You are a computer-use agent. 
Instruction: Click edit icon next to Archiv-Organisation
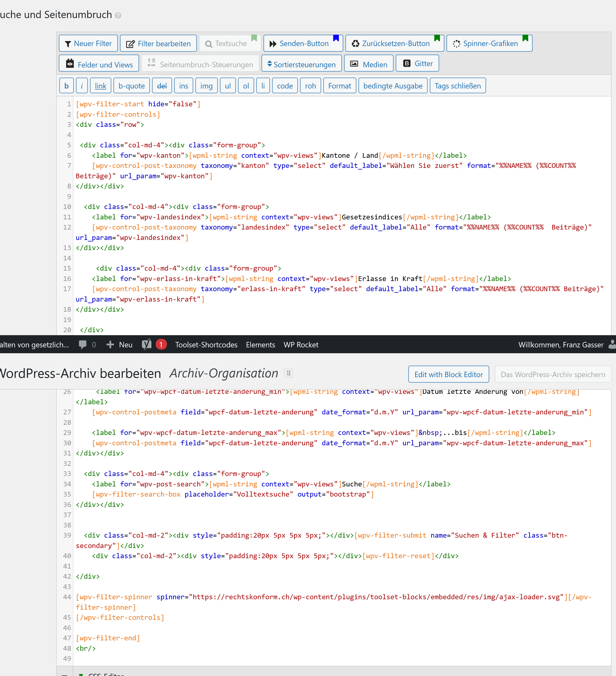coord(289,373)
